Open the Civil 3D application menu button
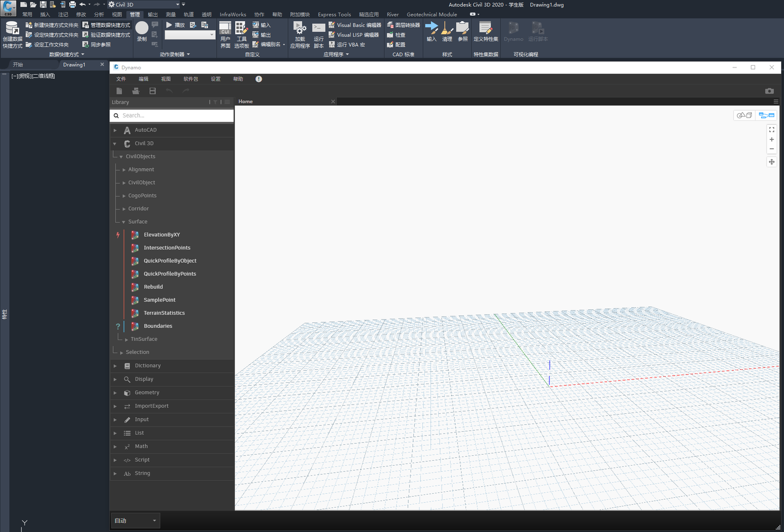The width and height of the screenshot is (784, 532). pos(8,8)
